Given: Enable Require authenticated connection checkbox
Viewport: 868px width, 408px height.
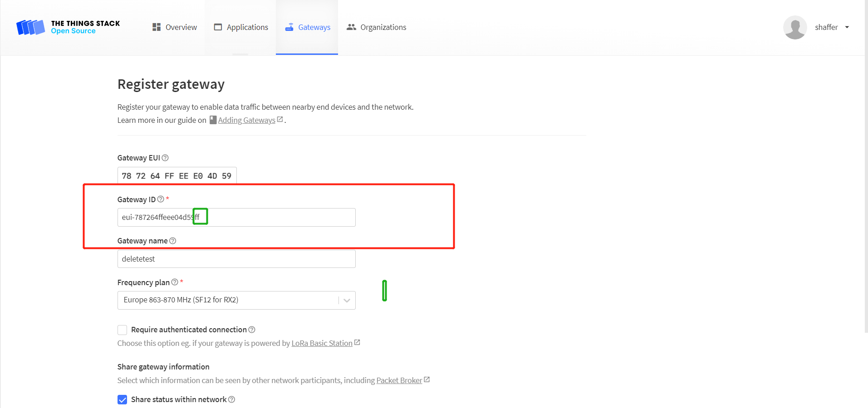Looking at the screenshot, I should [x=122, y=330].
